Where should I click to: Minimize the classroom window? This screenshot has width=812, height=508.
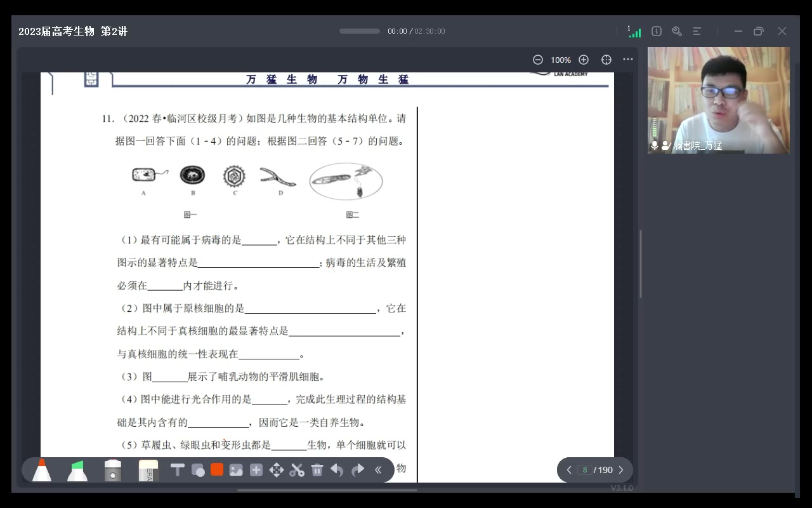pyautogui.click(x=738, y=31)
